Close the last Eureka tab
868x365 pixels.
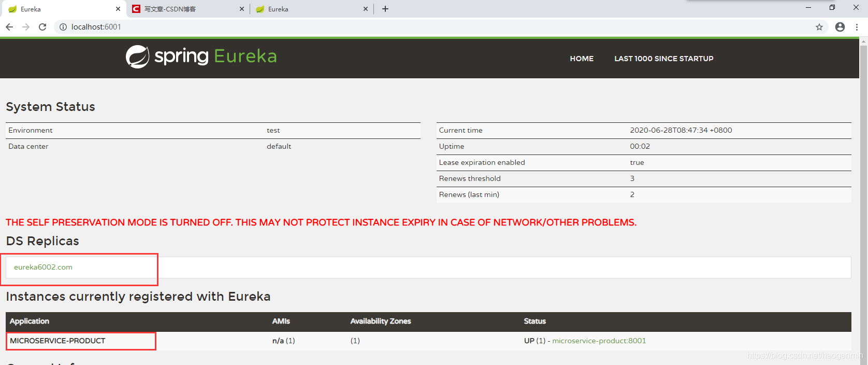[366, 9]
